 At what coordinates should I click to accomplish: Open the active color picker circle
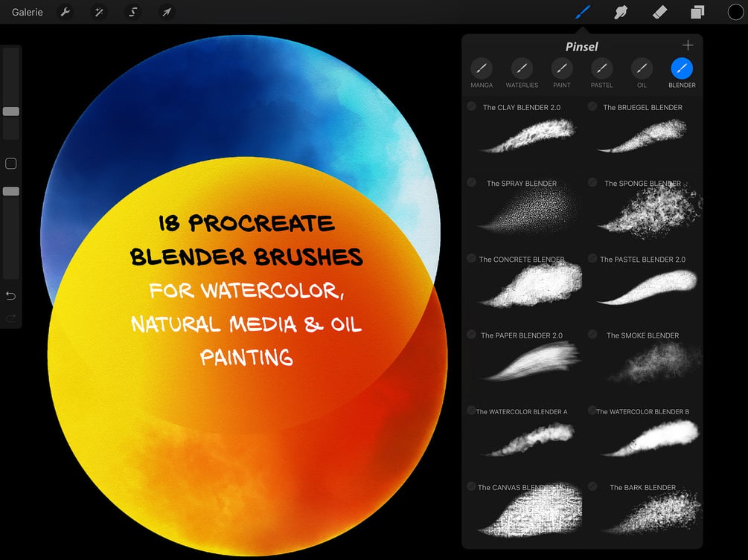(735, 12)
